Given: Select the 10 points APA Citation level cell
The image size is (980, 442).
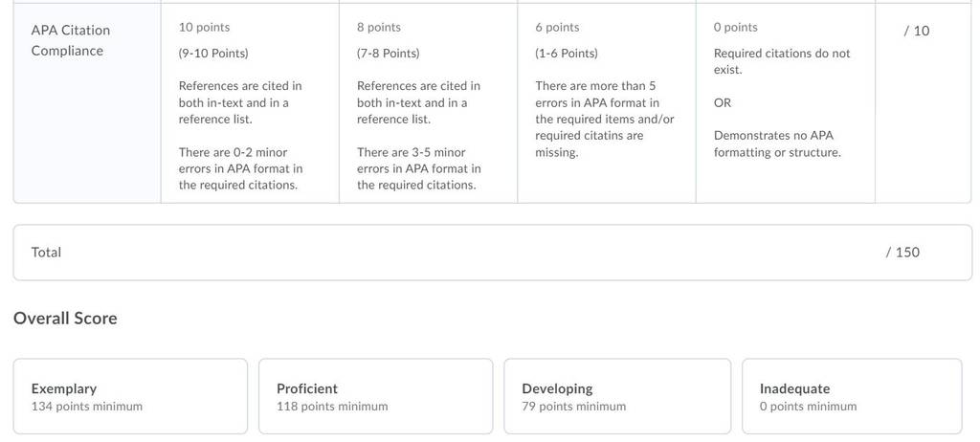Looking at the screenshot, I should click(250, 103).
